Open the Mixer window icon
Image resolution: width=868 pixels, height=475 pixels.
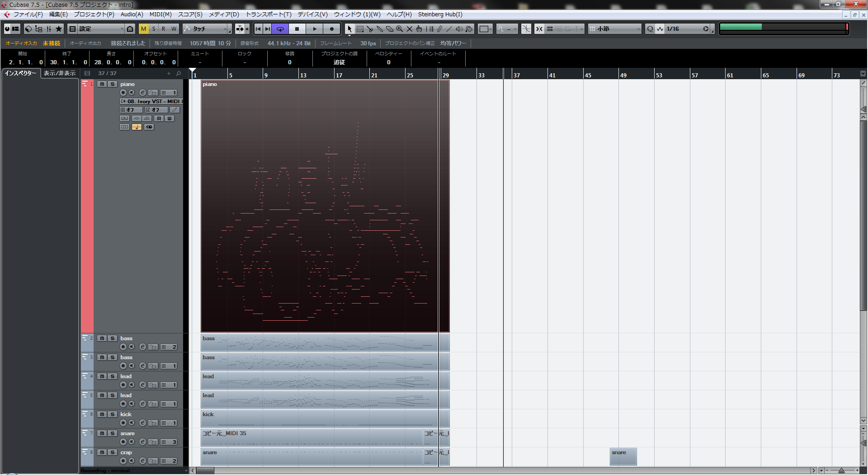pyautogui.click(x=48, y=29)
